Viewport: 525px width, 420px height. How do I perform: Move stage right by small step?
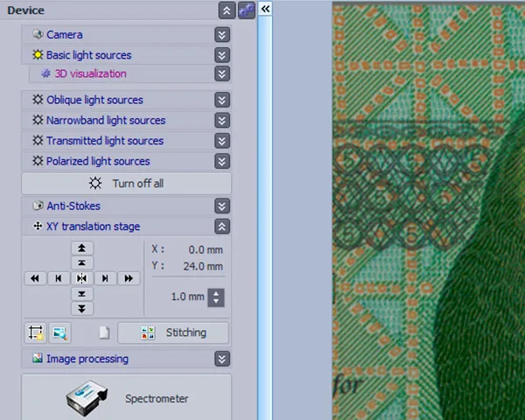[x=105, y=278]
